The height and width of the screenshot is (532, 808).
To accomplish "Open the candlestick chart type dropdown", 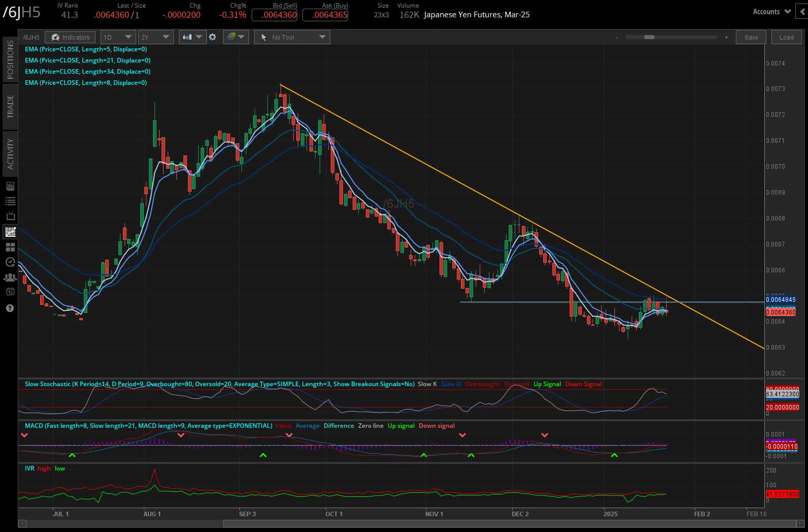I will click(193, 37).
